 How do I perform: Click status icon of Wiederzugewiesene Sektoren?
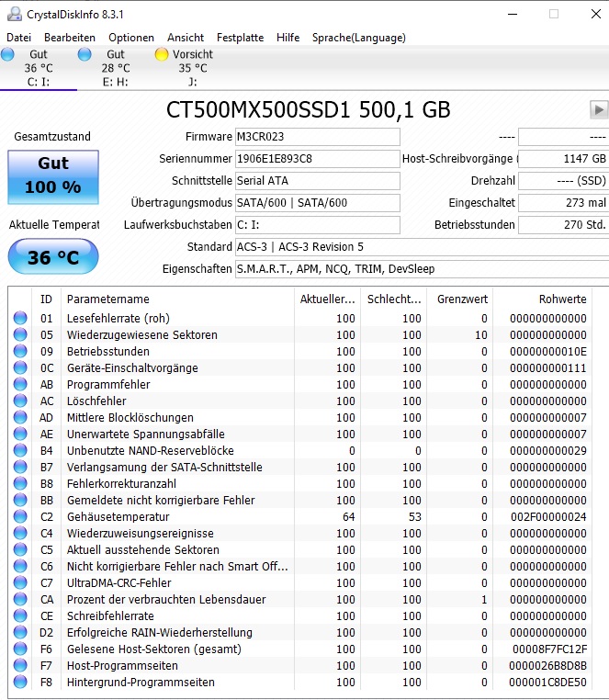click(20, 334)
